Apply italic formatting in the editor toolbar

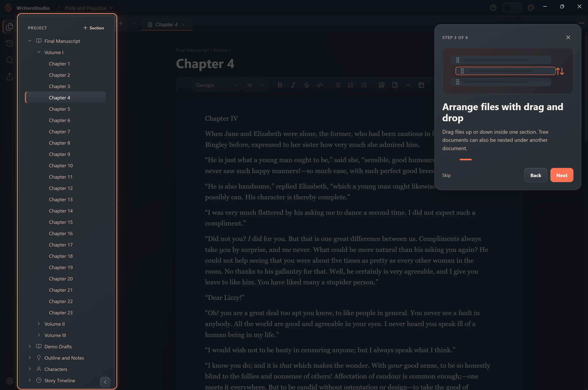293,85
